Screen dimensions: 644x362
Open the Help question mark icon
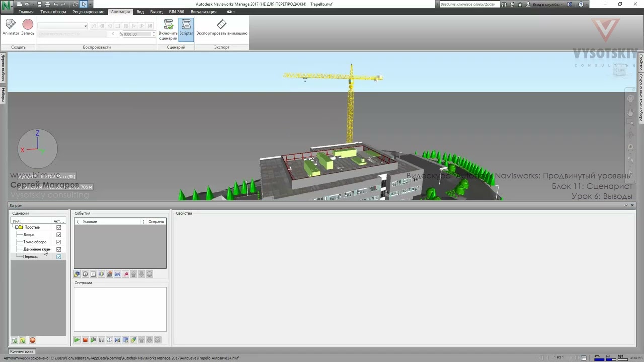581,4
